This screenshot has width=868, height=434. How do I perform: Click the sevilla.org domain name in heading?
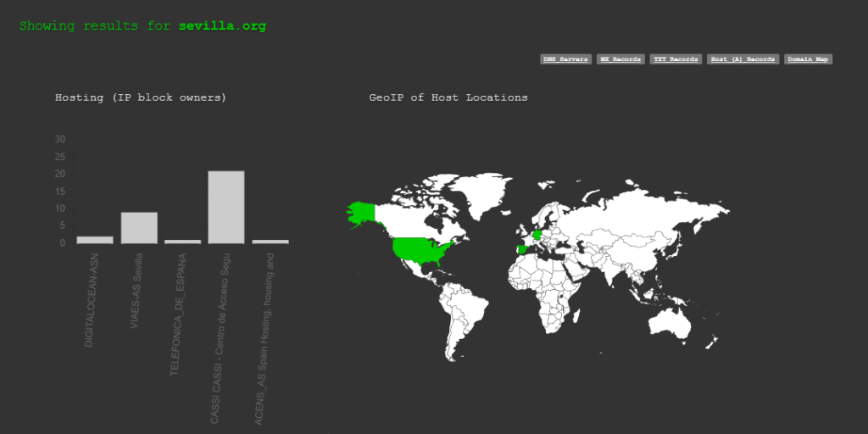coord(222,26)
